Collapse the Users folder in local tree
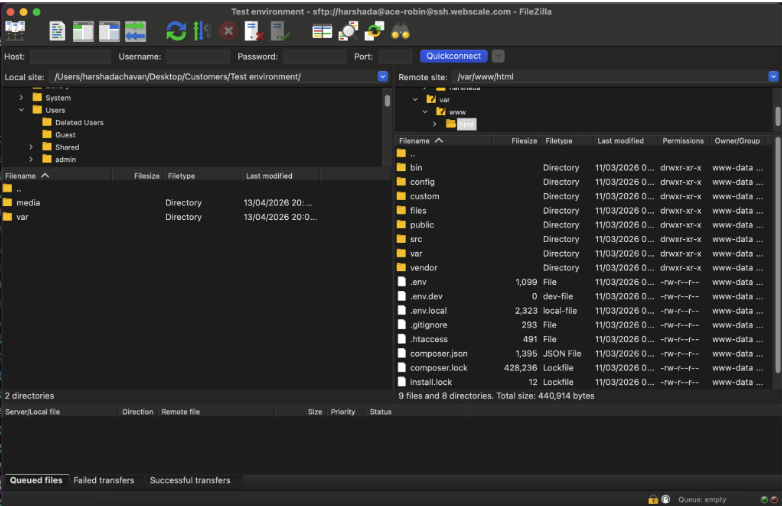The image size is (782, 506). coord(21,110)
